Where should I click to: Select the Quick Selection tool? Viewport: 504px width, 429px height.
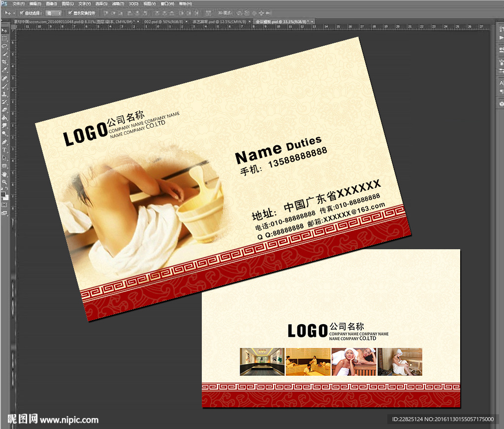[4, 54]
